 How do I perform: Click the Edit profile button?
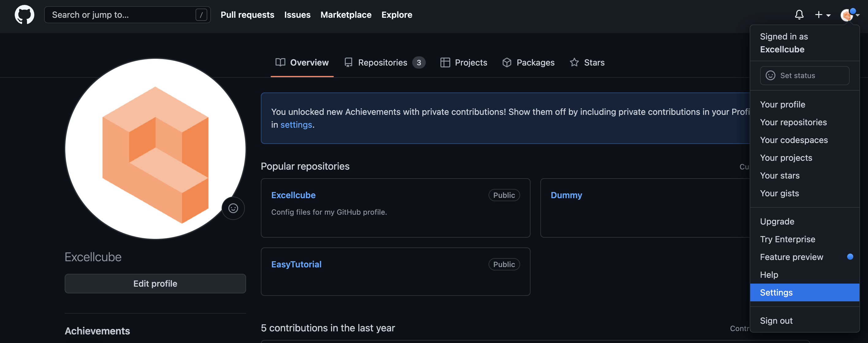[x=155, y=283]
